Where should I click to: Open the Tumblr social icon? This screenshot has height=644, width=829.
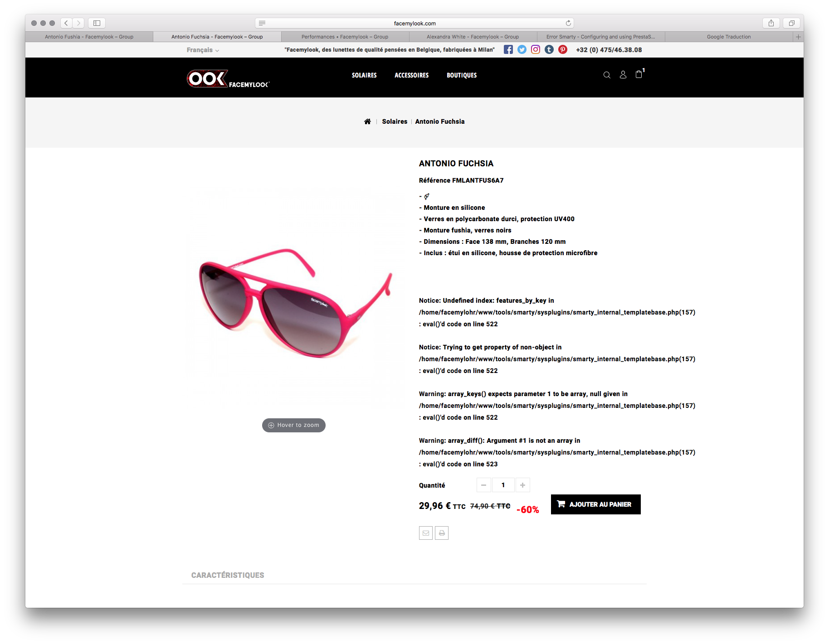549,50
